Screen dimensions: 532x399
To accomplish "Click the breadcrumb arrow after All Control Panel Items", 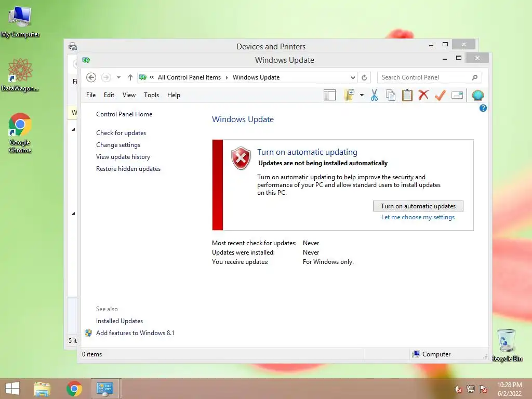I will click(227, 78).
